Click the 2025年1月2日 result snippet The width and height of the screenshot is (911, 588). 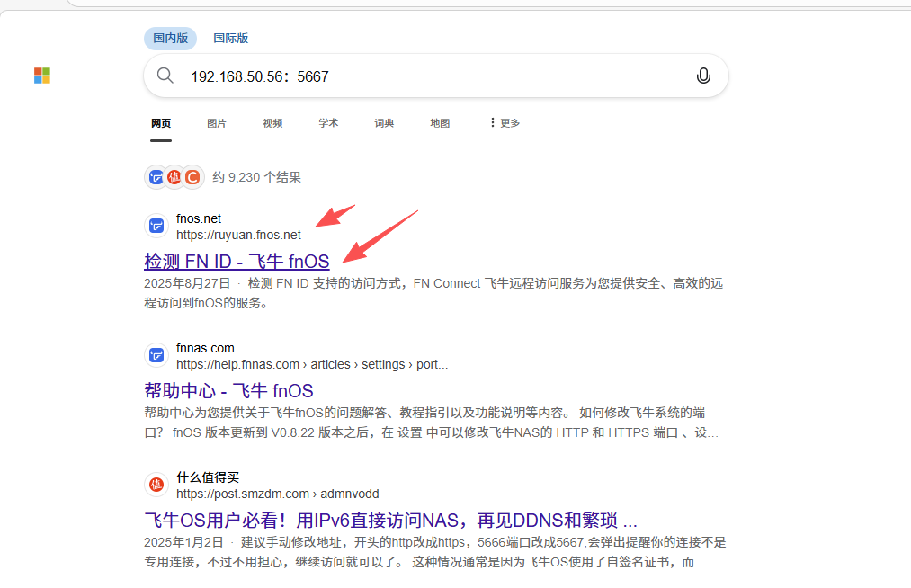[435, 552]
